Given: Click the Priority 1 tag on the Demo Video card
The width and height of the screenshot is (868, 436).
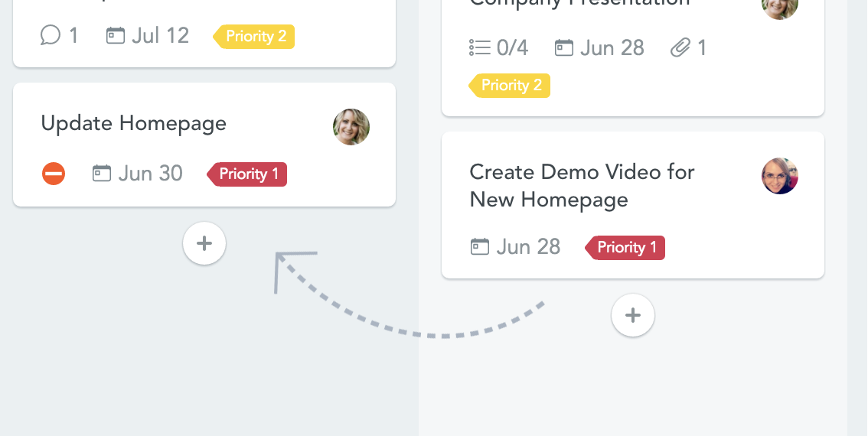Looking at the screenshot, I should (626, 248).
